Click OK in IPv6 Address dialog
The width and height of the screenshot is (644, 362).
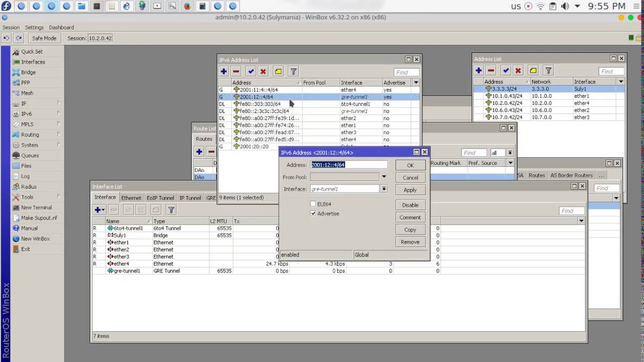410,165
